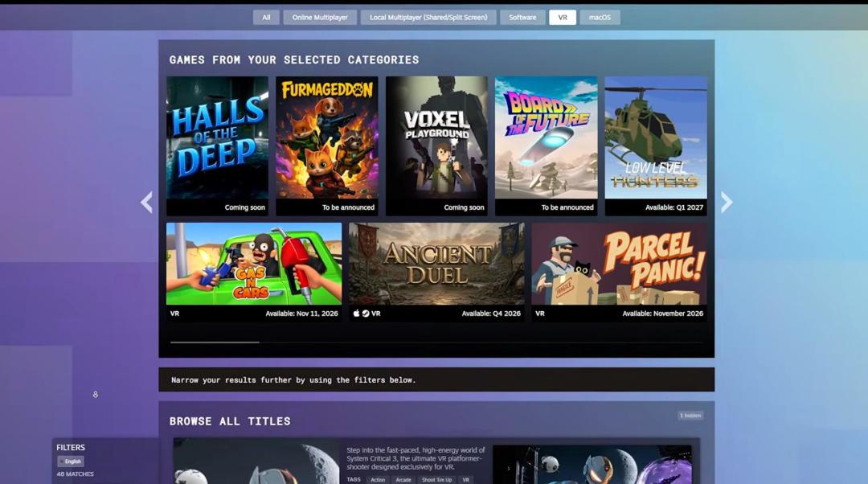Click 'Available: Q1 2027' release label
Viewport: 868px width, 484px height.
click(x=674, y=207)
